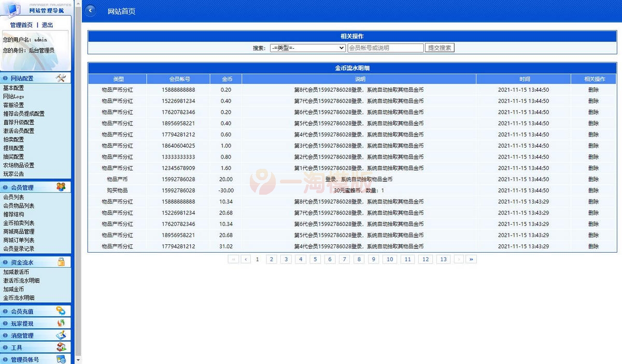This screenshot has height=364, width=622.
Task: Open 抽奖配置 menu item
Action: [x=13, y=156]
